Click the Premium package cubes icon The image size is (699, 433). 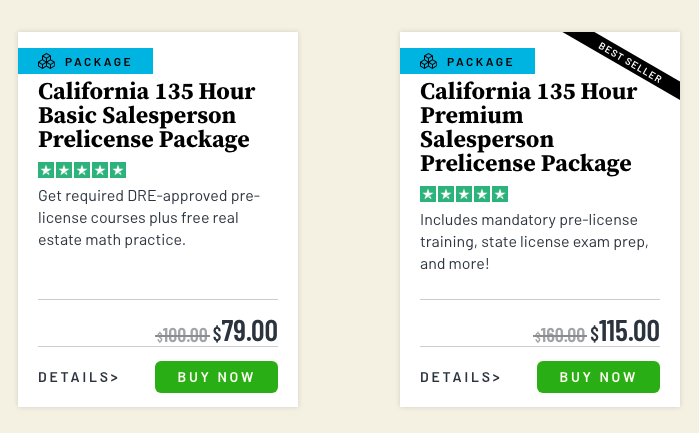[428, 62]
